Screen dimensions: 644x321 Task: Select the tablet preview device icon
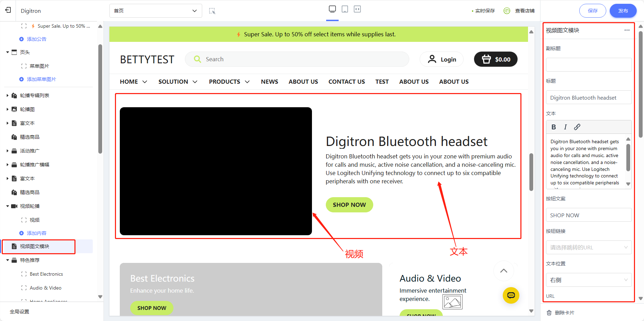pos(345,9)
